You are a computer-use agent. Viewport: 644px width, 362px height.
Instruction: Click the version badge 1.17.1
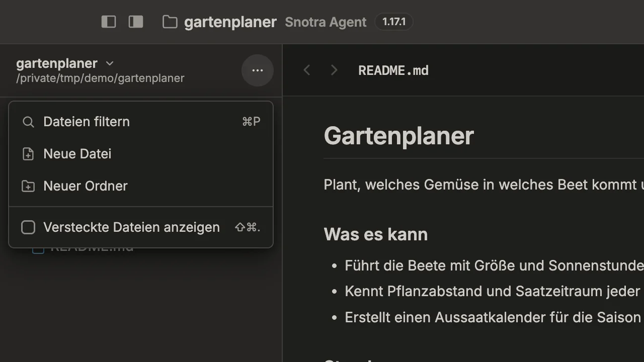coord(394,22)
